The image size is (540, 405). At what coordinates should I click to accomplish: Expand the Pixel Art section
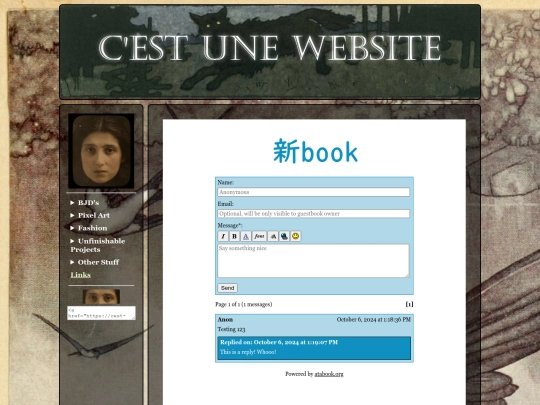pyautogui.click(x=90, y=215)
